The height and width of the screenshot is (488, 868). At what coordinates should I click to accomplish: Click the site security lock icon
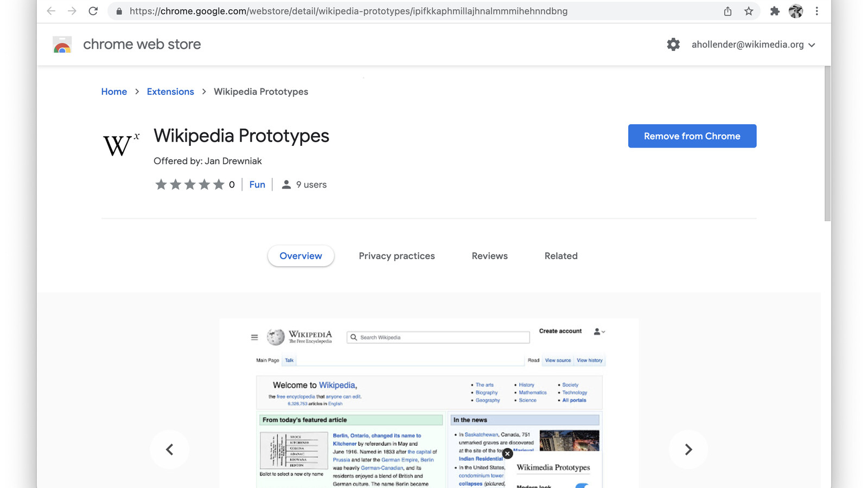pos(119,11)
